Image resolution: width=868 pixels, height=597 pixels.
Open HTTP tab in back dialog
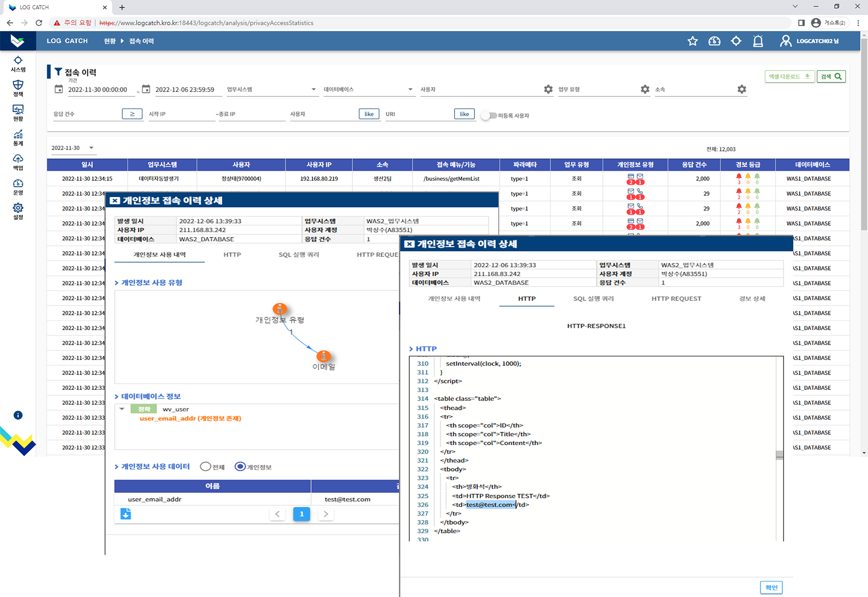pos(232,255)
